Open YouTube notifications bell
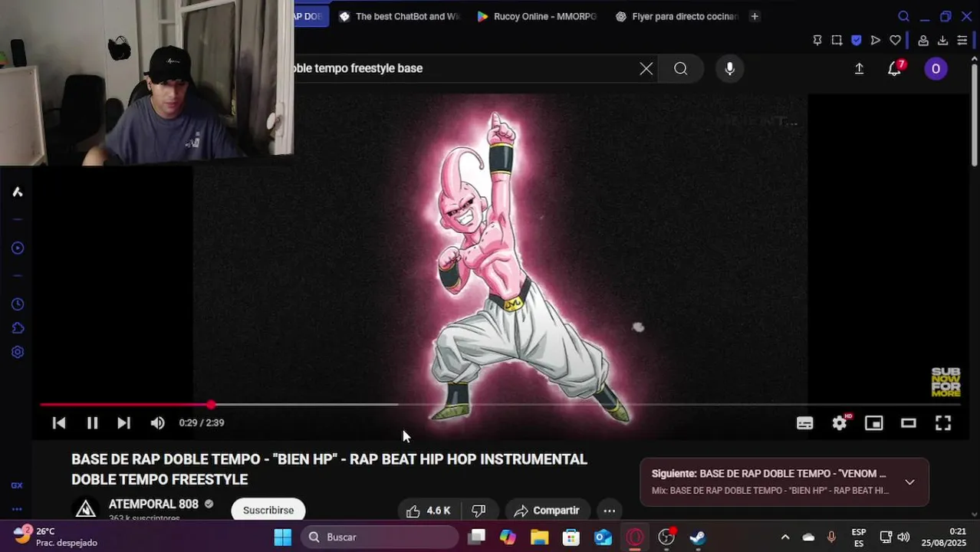The height and width of the screenshot is (552, 980). click(x=894, y=69)
